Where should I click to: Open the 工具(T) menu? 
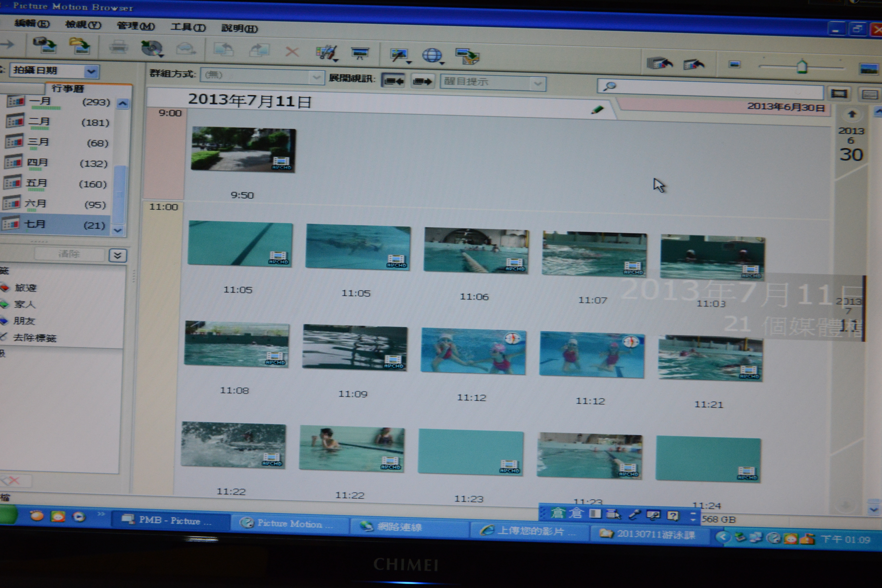[x=188, y=27]
